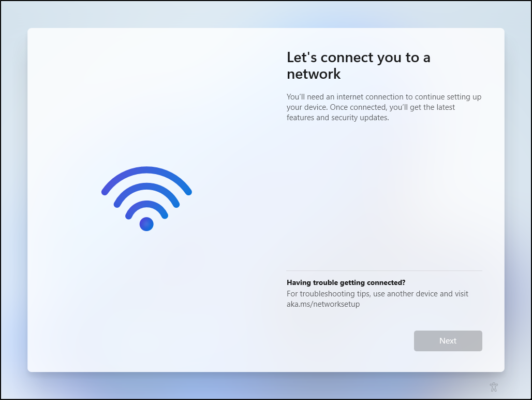Viewport: 532px width, 400px height.
Task: Click the round dot of the Wi-Fi icon
Action: tap(146, 224)
